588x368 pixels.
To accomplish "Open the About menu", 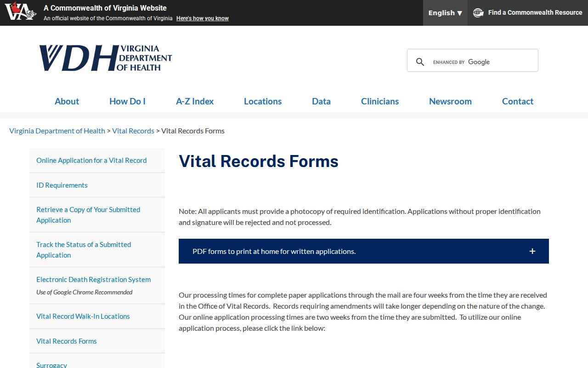I will coord(67,101).
